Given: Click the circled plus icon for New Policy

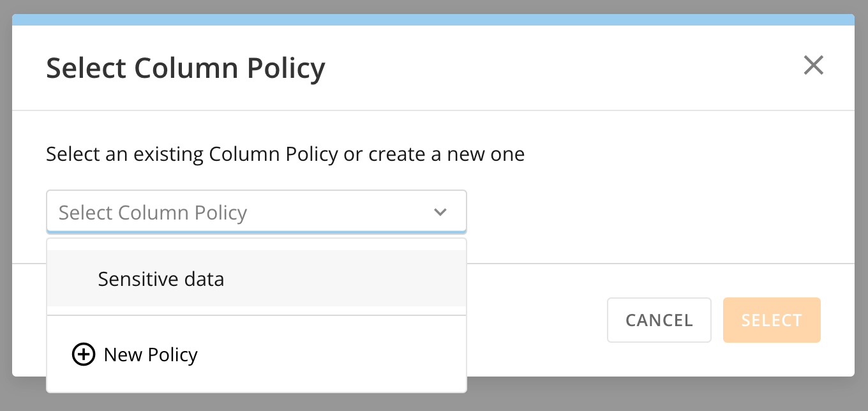Looking at the screenshot, I should tap(84, 354).
